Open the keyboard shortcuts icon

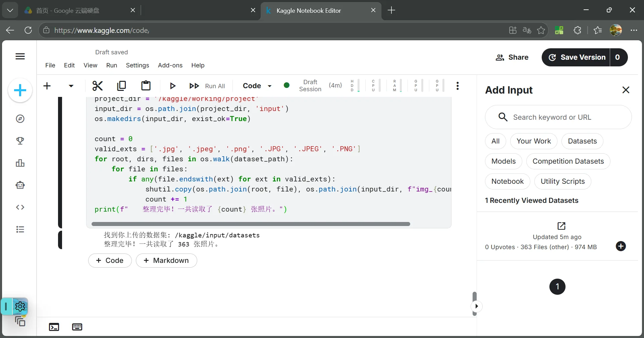click(x=77, y=327)
